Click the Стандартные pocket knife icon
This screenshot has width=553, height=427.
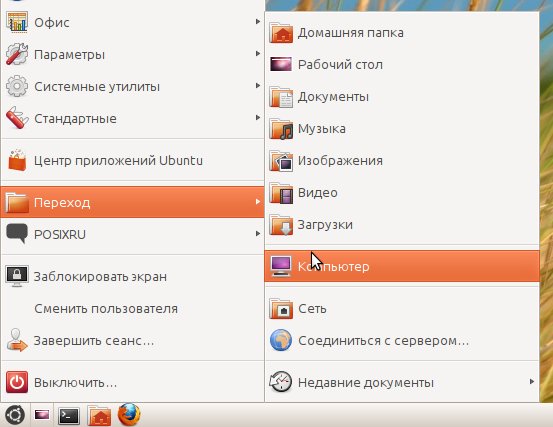tap(17, 118)
